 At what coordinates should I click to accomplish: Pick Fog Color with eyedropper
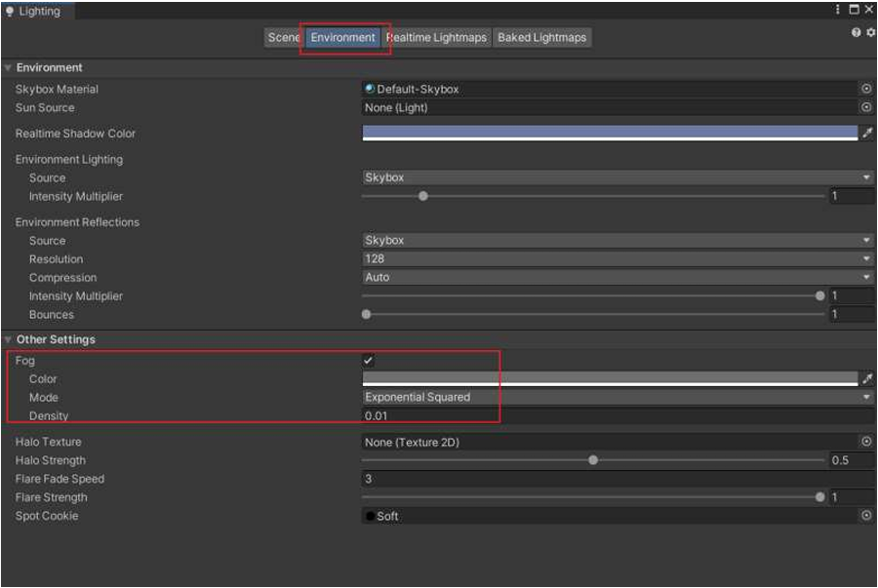[867, 378]
